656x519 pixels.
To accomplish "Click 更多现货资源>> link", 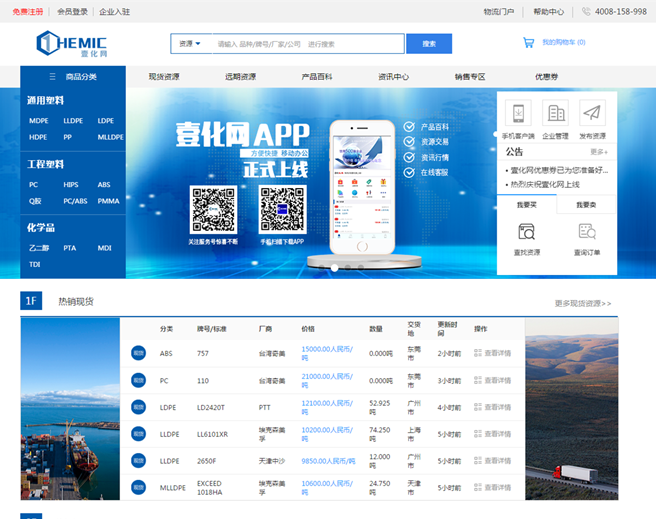I will pos(583,304).
